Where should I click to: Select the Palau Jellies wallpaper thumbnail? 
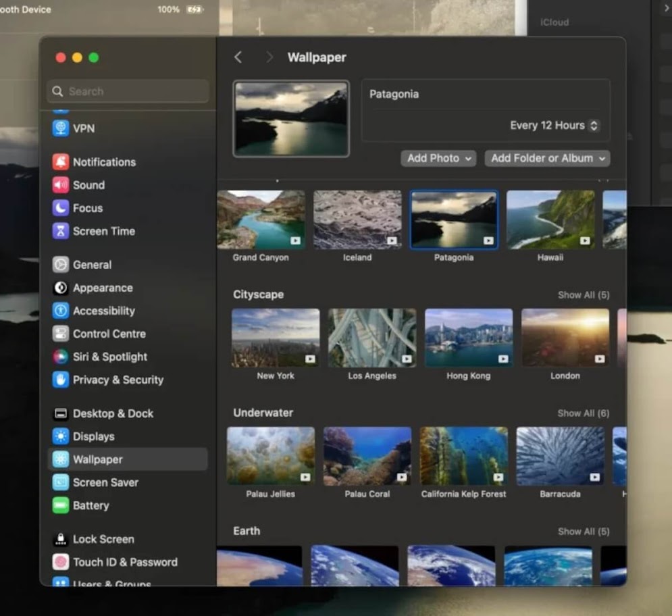pyautogui.click(x=271, y=455)
